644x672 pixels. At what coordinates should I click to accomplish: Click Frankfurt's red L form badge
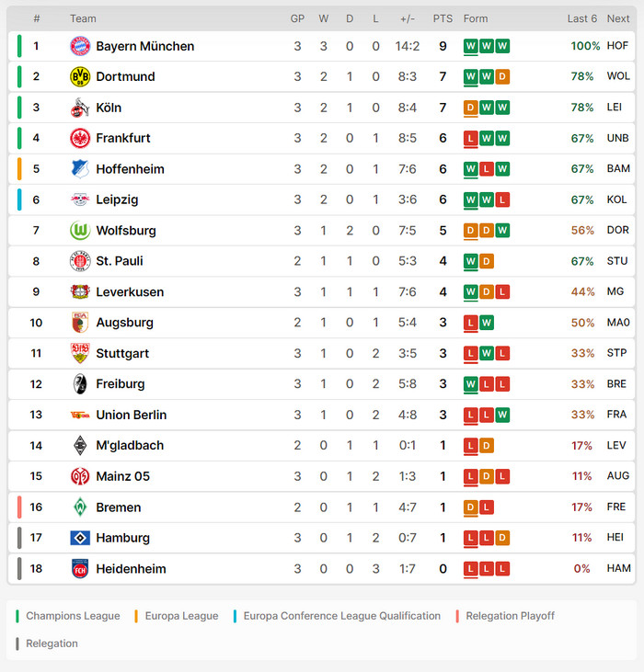click(470, 139)
